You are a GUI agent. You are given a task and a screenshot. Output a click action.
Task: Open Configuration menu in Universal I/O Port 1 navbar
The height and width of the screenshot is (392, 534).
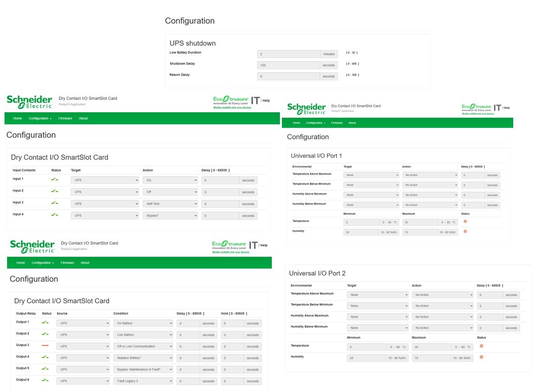coord(316,123)
